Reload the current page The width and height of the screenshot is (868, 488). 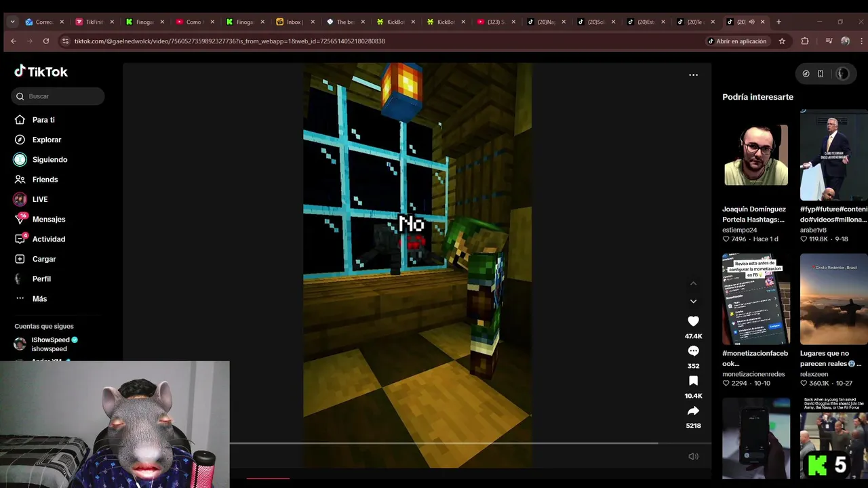(x=45, y=41)
